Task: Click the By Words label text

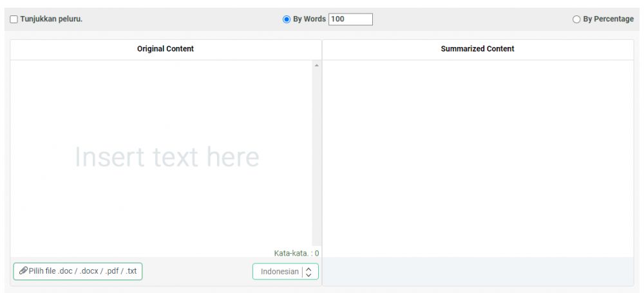Action: coord(309,19)
